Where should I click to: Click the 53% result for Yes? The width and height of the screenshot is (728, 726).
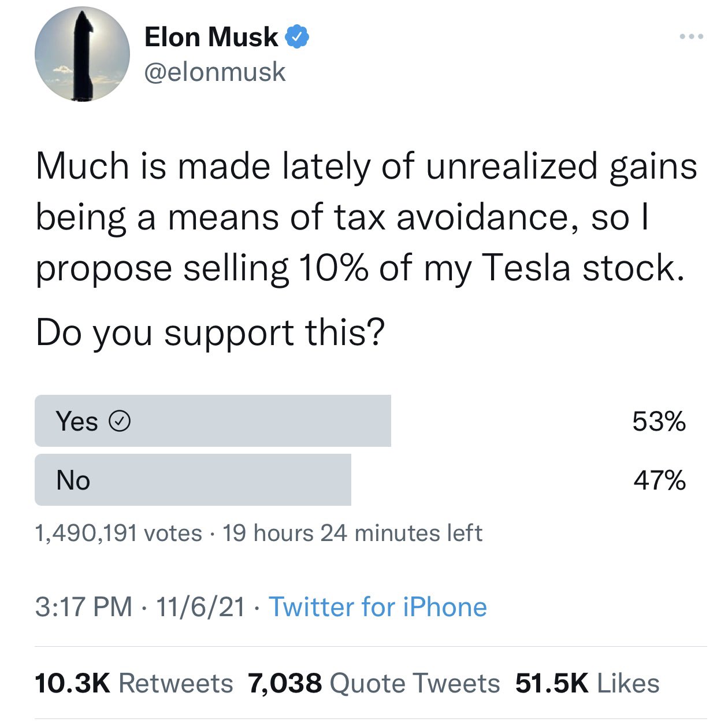coord(659,421)
